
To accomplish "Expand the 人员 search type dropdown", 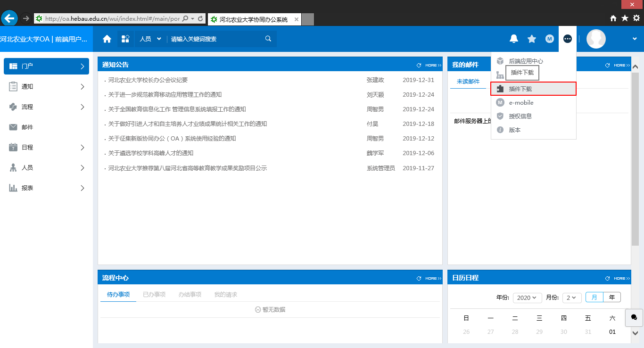I will (x=150, y=39).
